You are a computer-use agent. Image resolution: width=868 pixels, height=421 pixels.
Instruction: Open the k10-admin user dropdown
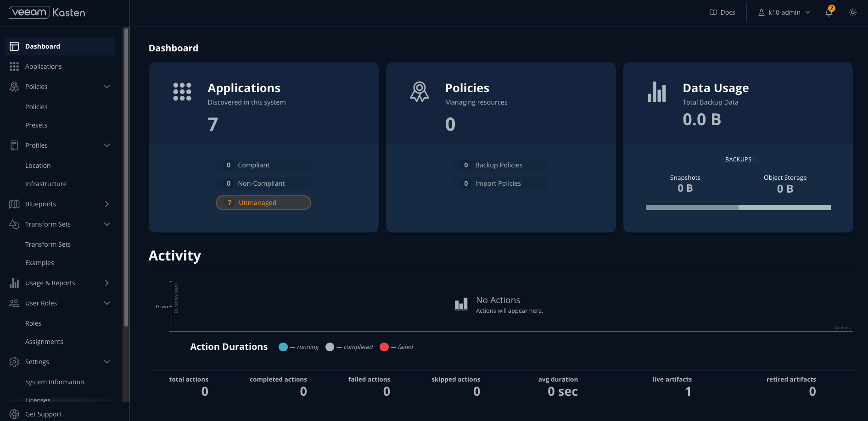(x=784, y=12)
